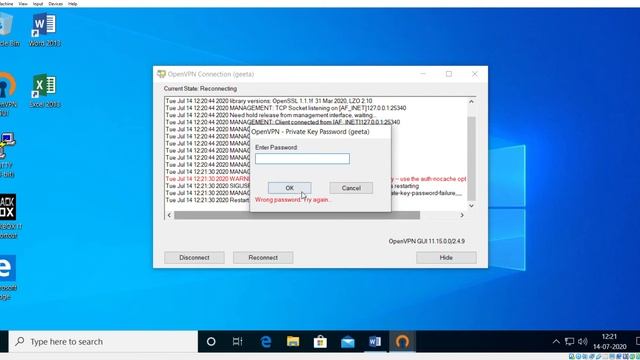640x360 pixels.
Task: Open Excel 2013 desktop shortcut
Action: tap(44, 91)
